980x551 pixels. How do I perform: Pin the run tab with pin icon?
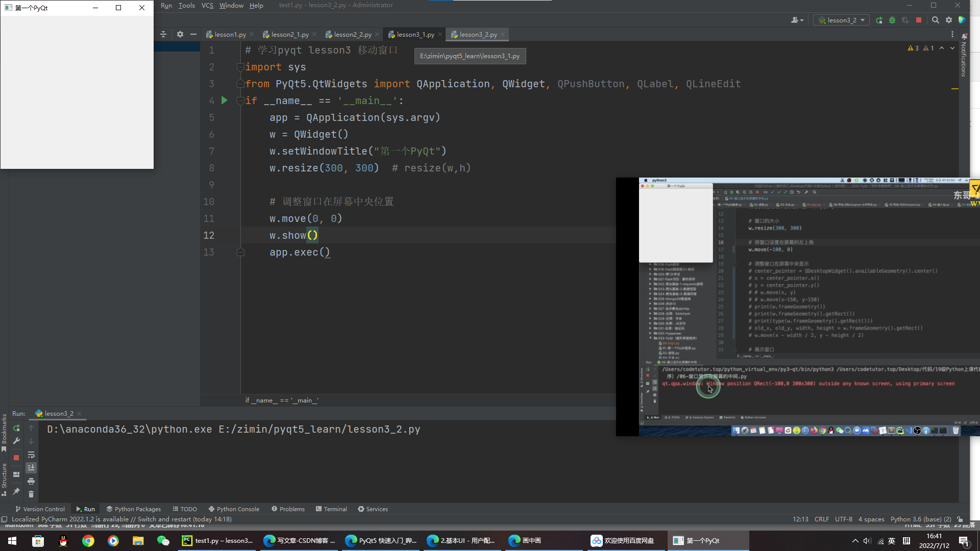pyautogui.click(x=16, y=491)
